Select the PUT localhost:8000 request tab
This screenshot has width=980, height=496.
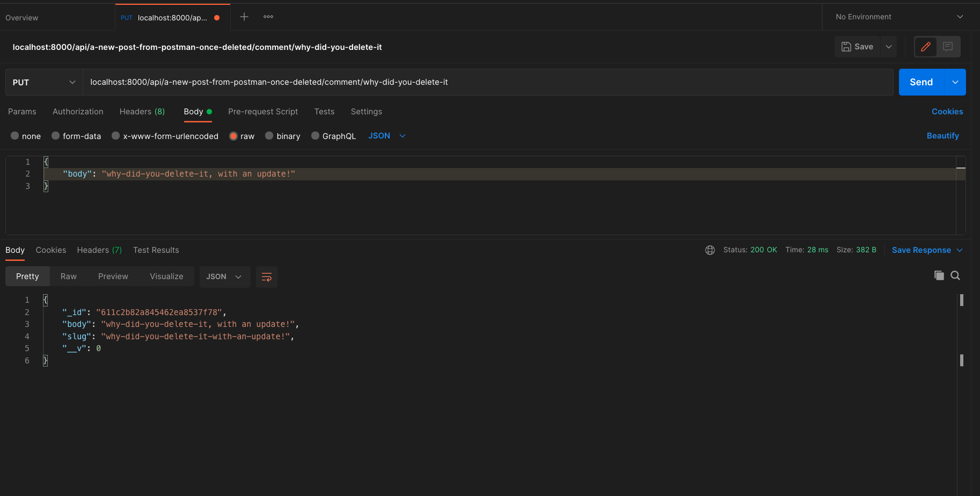pyautogui.click(x=172, y=18)
